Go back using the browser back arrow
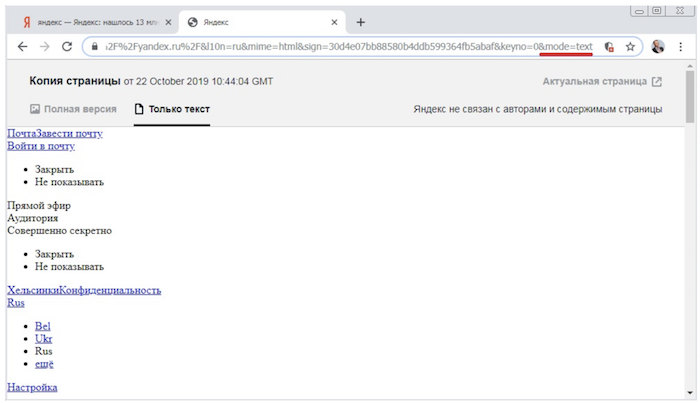 22,46
